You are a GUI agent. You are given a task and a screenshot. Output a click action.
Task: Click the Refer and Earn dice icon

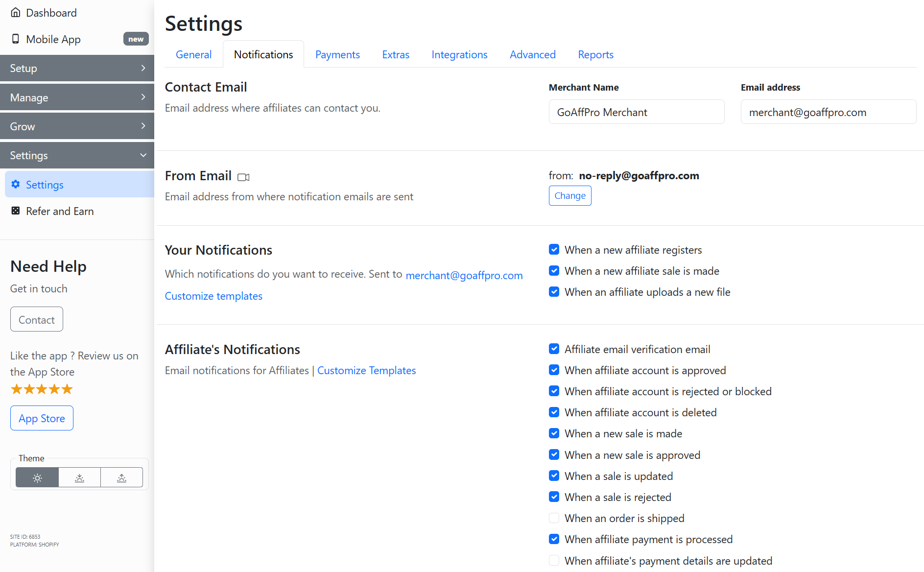(16, 211)
